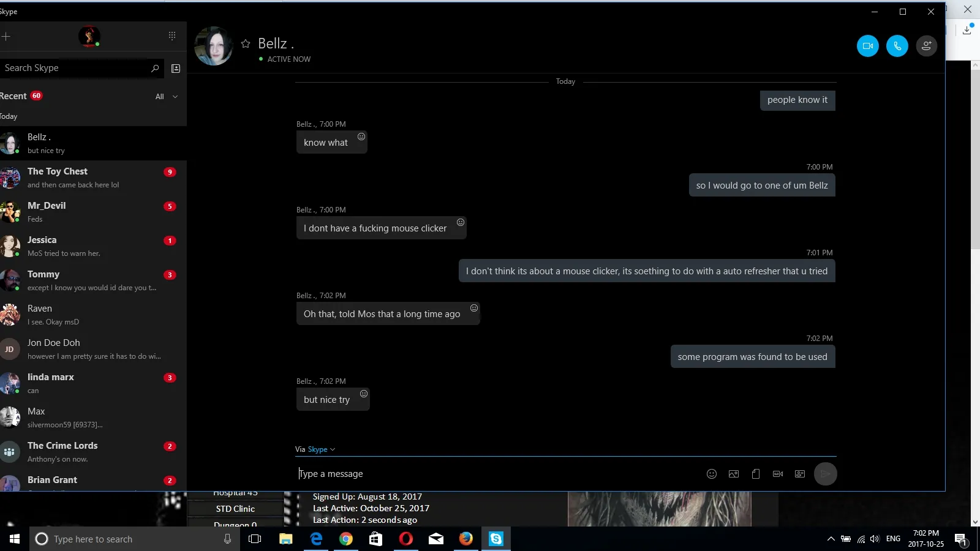
Task: Open Task View on the taskbar
Action: (x=255, y=539)
